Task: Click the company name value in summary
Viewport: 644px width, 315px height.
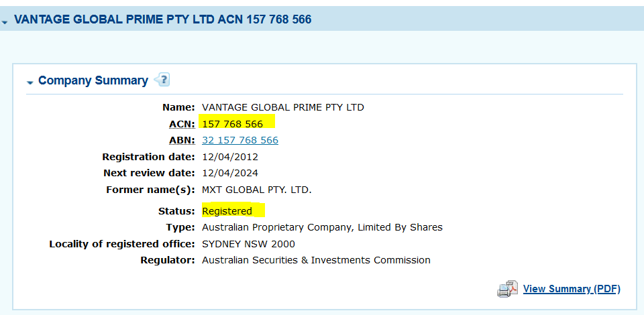Action: (x=283, y=107)
